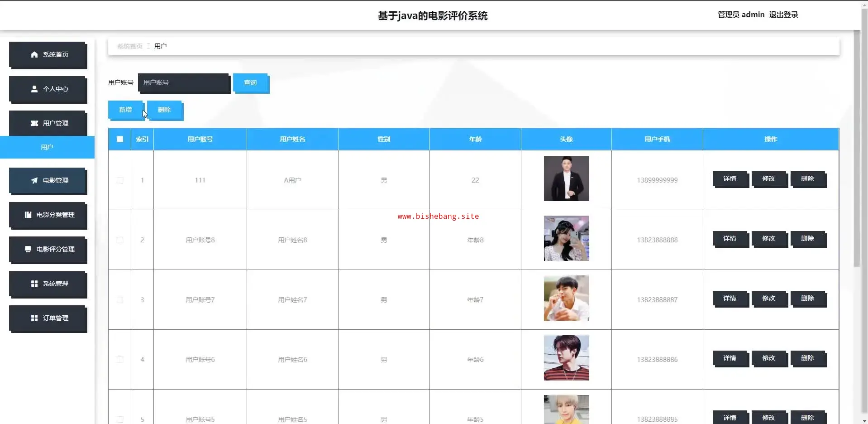Click the 用户姓名 column header
Image resolution: width=868 pixels, height=424 pixels.
coord(293,139)
